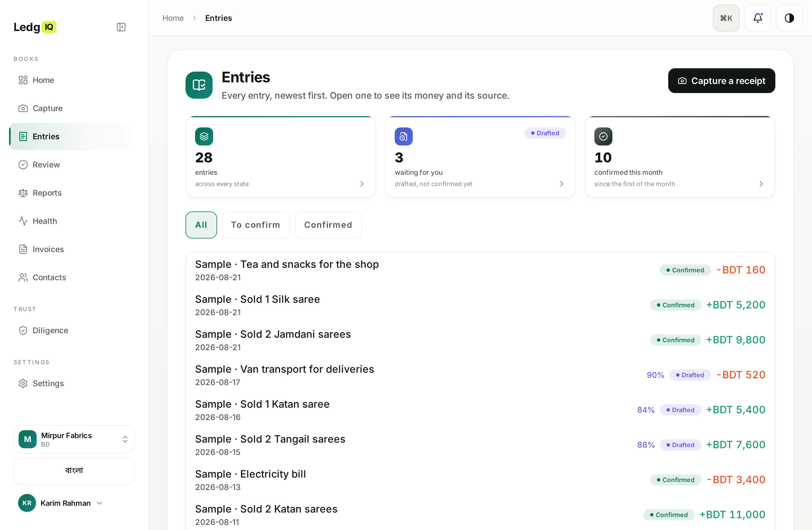
Task: Open the Reports section
Action: pyautogui.click(x=72, y=193)
